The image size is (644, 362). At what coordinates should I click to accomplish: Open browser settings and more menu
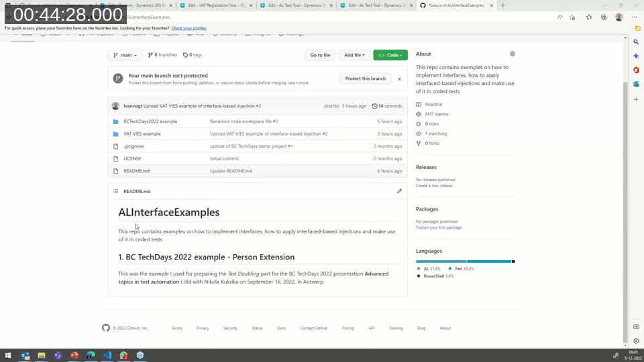point(635,17)
